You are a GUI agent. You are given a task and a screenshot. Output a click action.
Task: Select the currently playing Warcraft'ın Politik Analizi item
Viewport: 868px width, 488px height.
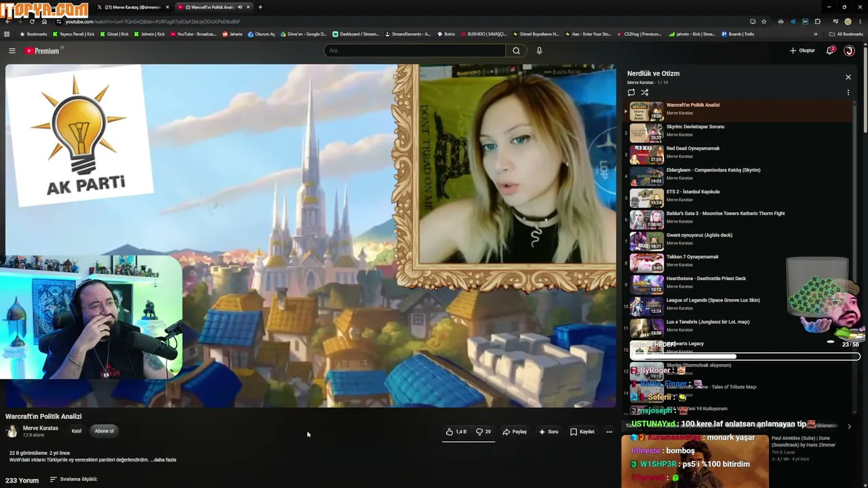pyautogui.click(x=739, y=110)
